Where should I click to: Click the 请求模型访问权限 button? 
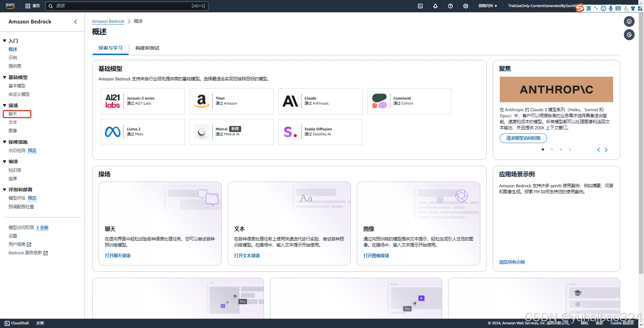[523, 138]
